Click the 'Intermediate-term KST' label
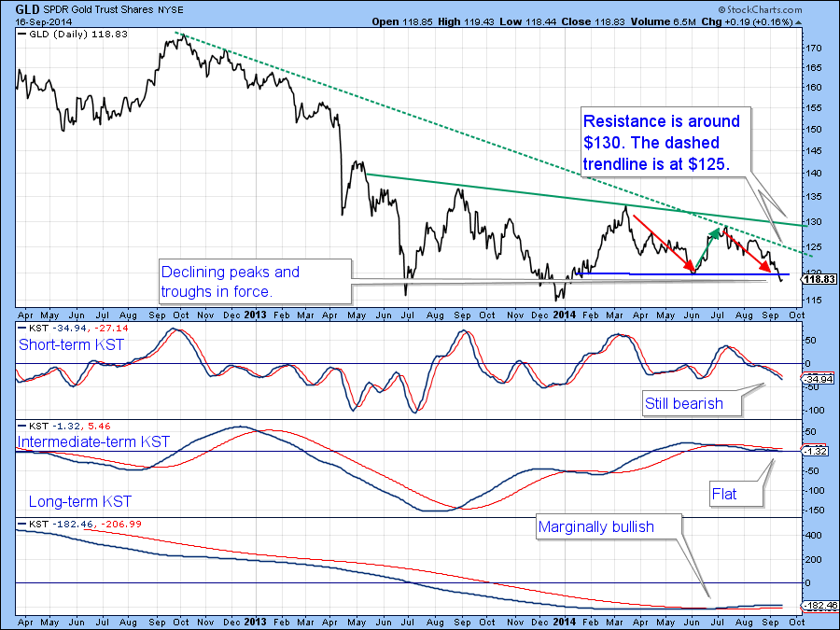This screenshot has width=840, height=630. click(93, 441)
